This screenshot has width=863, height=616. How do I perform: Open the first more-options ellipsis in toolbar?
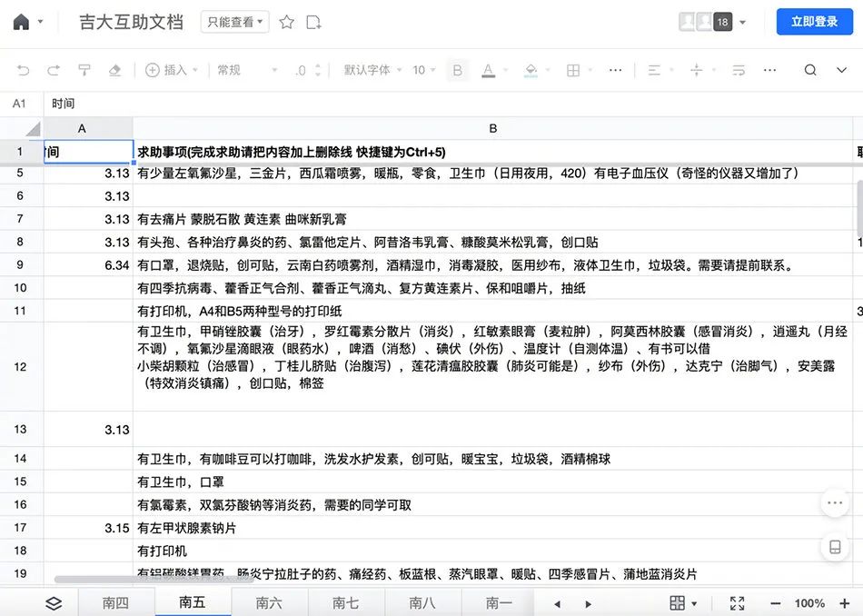[615, 70]
